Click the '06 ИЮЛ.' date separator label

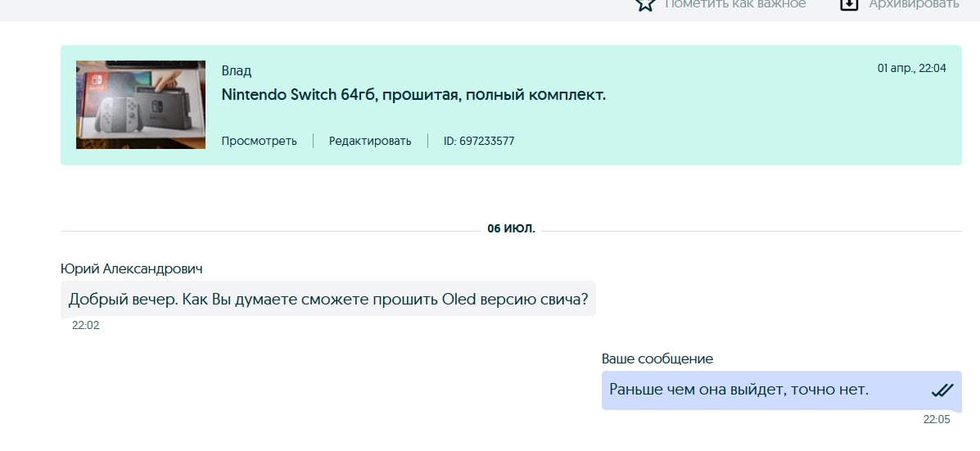pyautogui.click(x=511, y=229)
